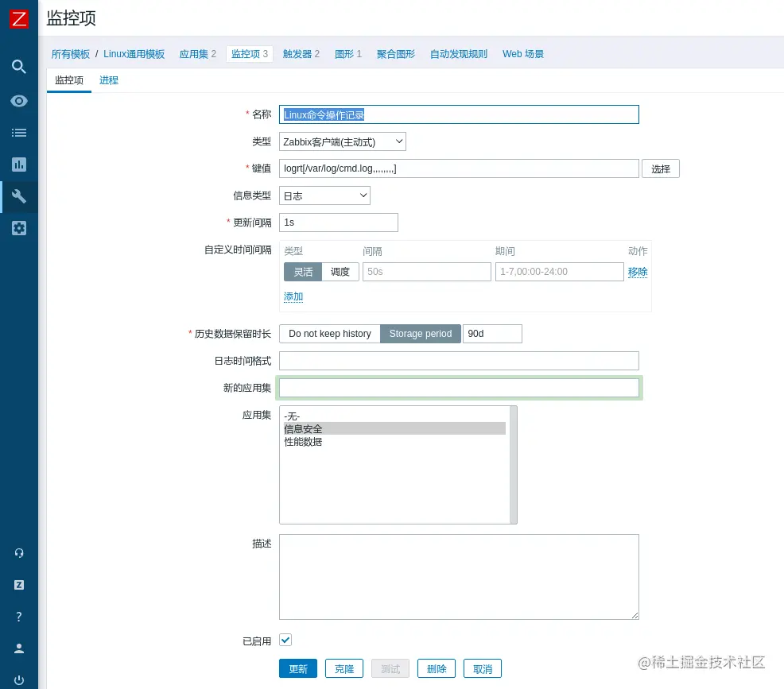Choose the 调度 interval type toggle
The height and width of the screenshot is (689, 784).
pyautogui.click(x=340, y=271)
